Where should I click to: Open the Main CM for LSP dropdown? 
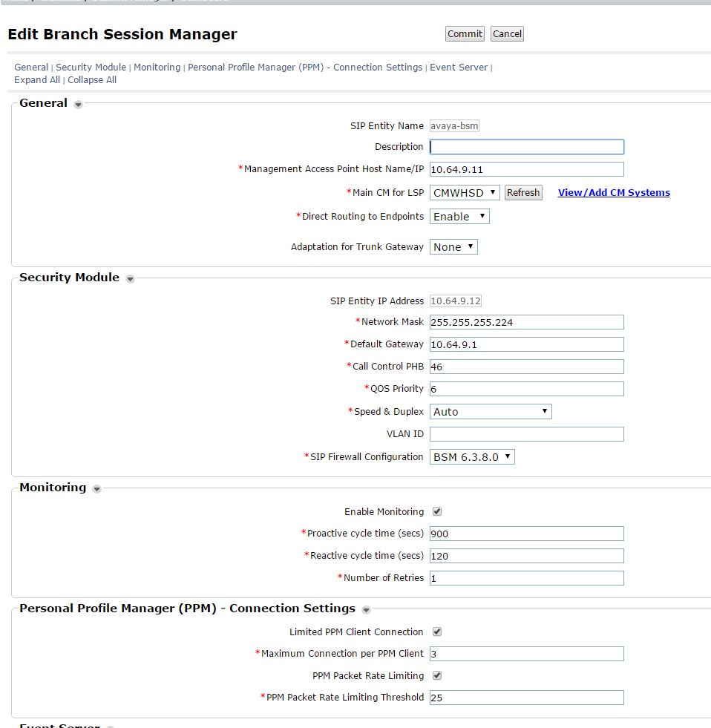click(465, 193)
